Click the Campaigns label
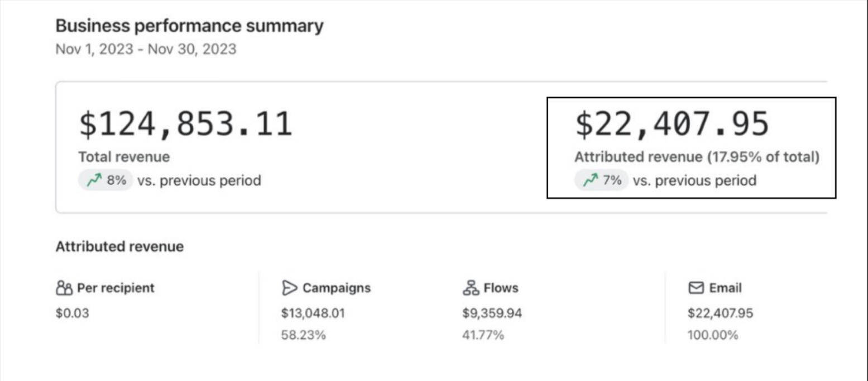The image size is (868, 381). pos(336,288)
